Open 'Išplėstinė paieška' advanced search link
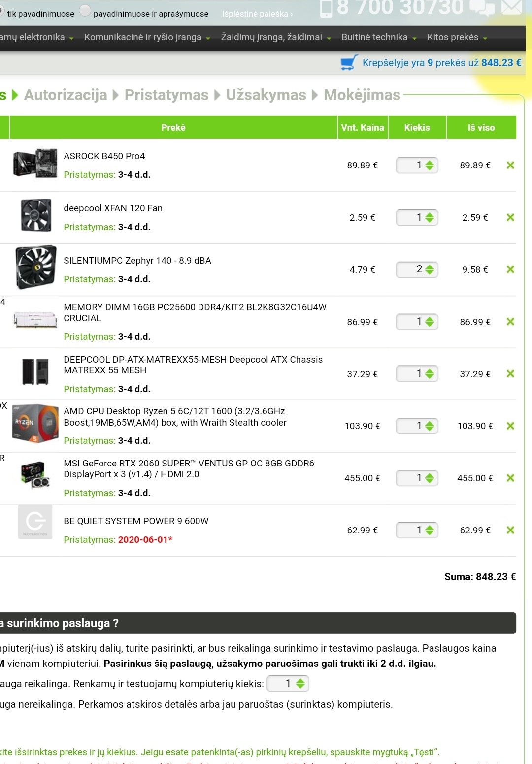This screenshot has height=764, width=532. (257, 14)
